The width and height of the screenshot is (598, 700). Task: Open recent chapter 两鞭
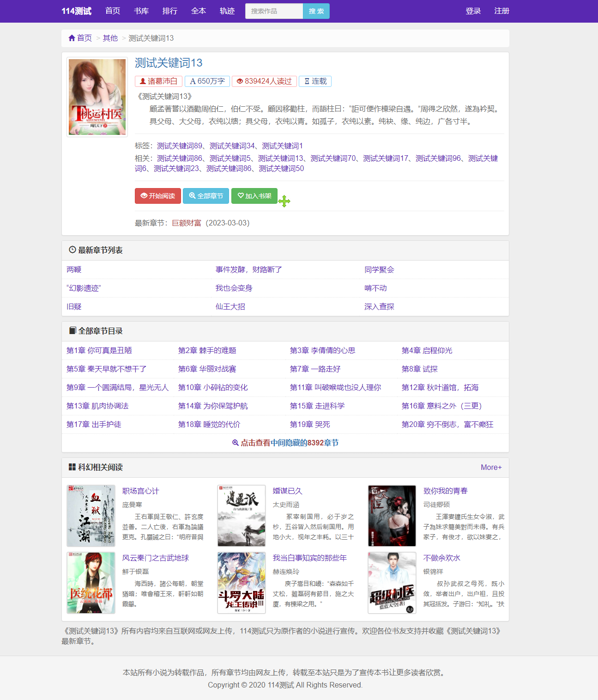point(74,269)
